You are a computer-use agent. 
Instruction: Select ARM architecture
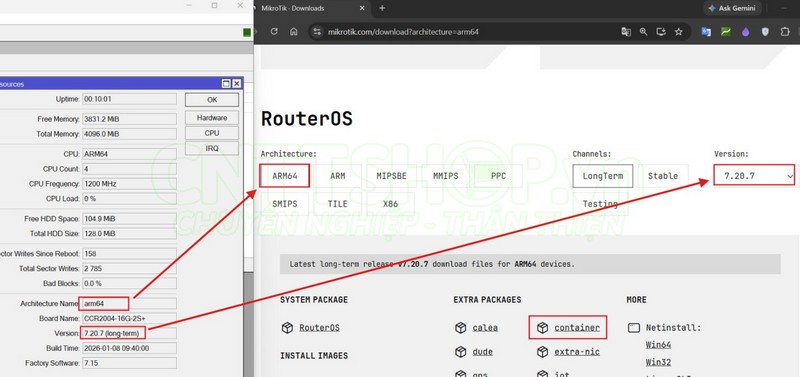(x=337, y=176)
